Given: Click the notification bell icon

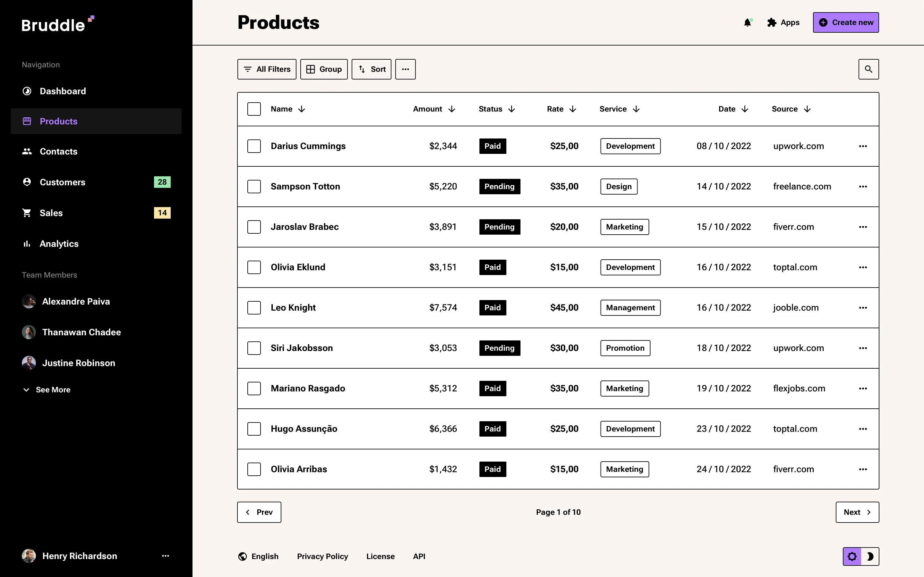Looking at the screenshot, I should click(x=747, y=22).
